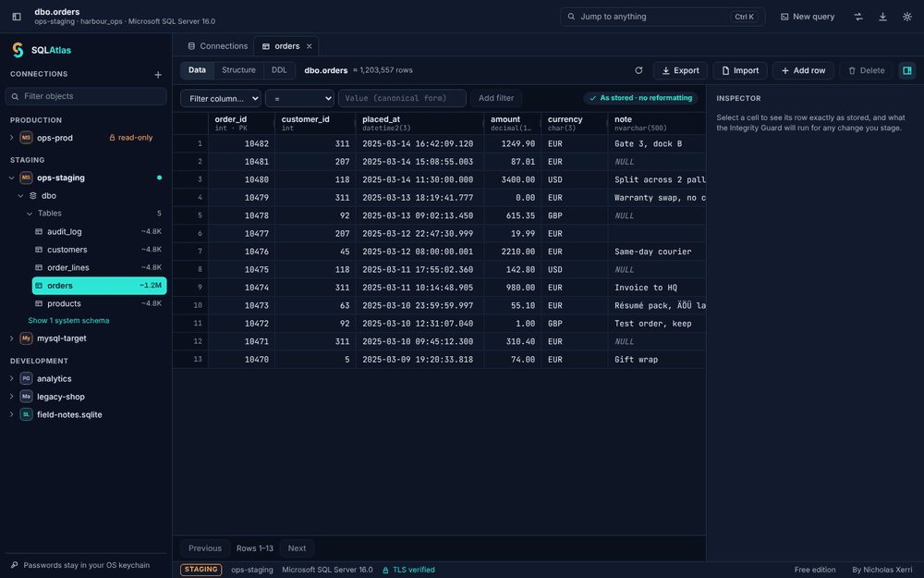Expand the mysql-target connection
The width and height of the screenshot is (924, 578).
[12, 338]
